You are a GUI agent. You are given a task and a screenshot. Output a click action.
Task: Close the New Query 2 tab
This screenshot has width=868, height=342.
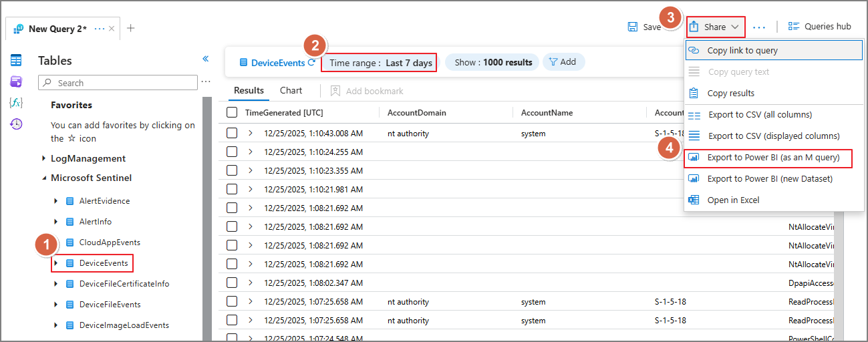pyautogui.click(x=112, y=29)
